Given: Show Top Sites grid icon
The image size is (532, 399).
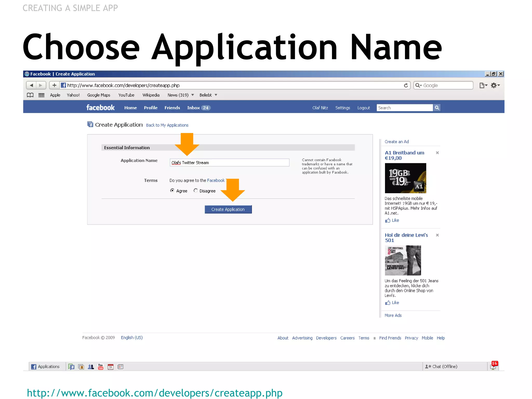Looking at the screenshot, I should click(x=41, y=95).
